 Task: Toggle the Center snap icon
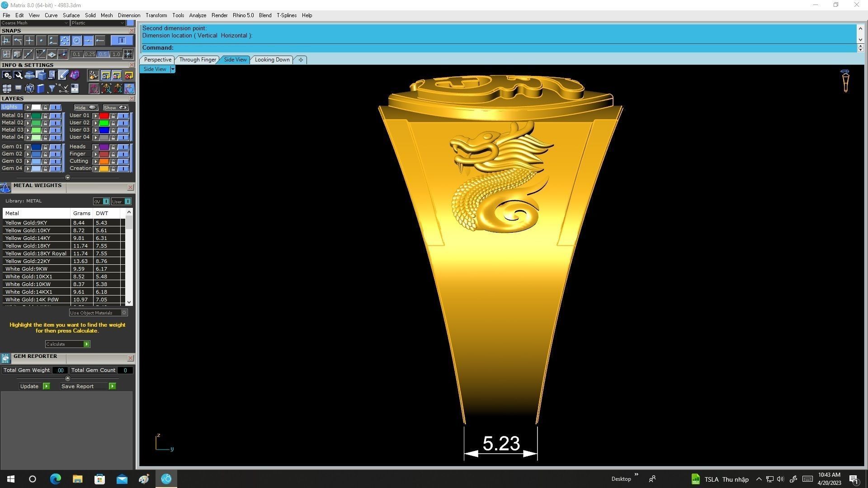[76, 41]
